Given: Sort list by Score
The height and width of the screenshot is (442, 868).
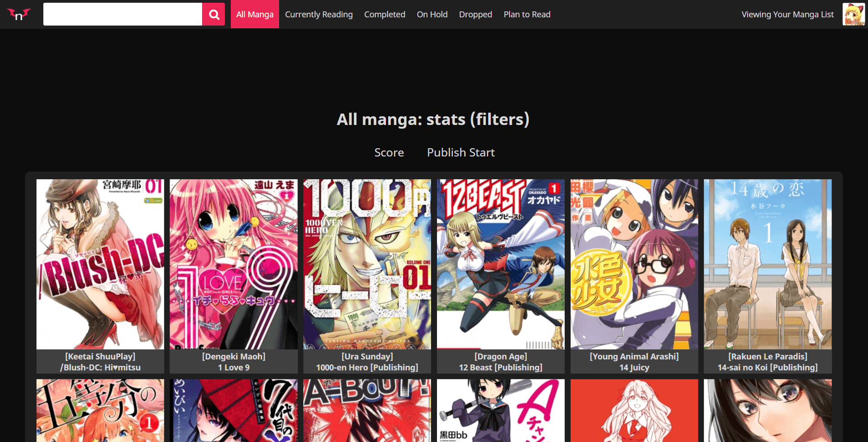Looking at the screenshot, I should pos(389,152).
